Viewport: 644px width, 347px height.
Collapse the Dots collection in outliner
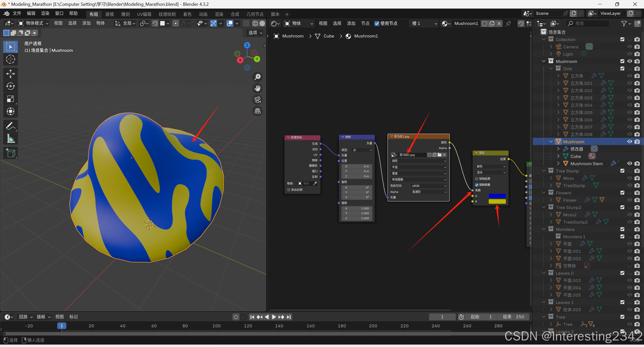pos(551,68)
